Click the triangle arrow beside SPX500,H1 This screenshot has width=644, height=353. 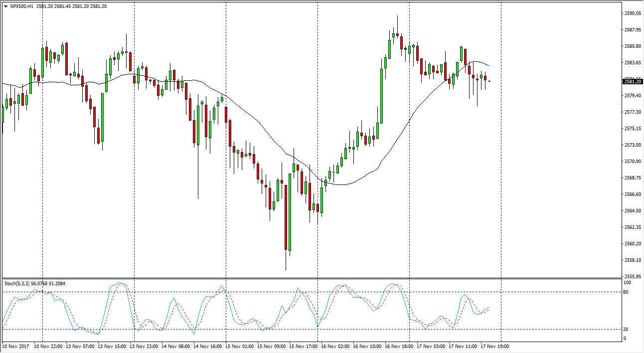5,6
